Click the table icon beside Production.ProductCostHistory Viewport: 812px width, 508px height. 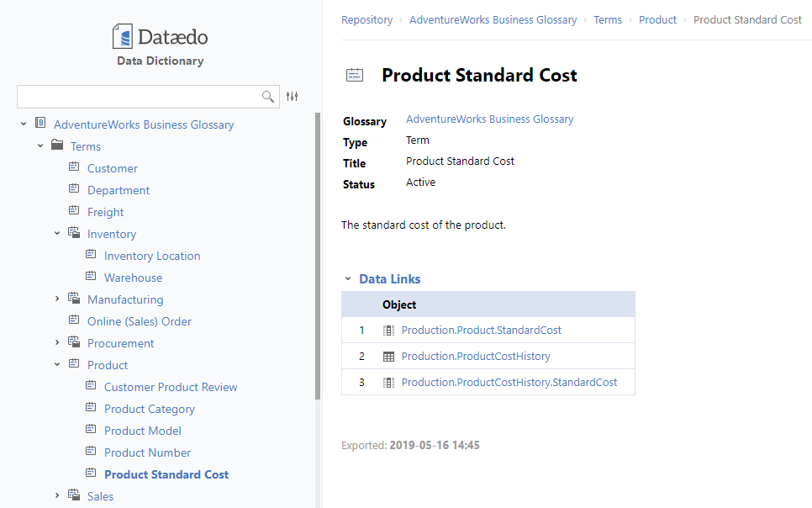pyautogui.click(x=388, y=357)
